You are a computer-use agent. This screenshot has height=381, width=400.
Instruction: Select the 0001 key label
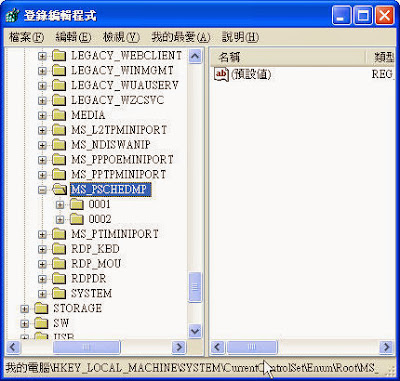(99, 204)
